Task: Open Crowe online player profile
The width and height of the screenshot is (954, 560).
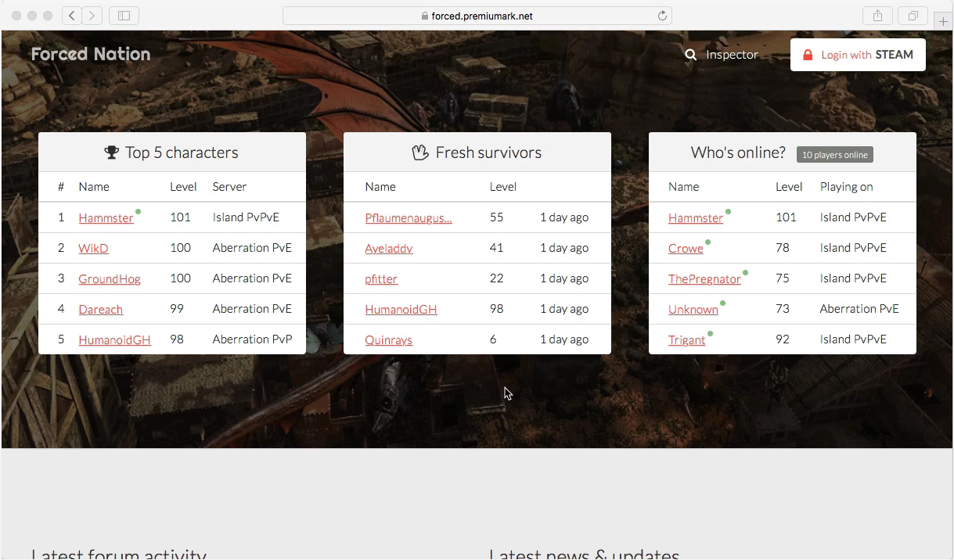Action: click(686, 249)
